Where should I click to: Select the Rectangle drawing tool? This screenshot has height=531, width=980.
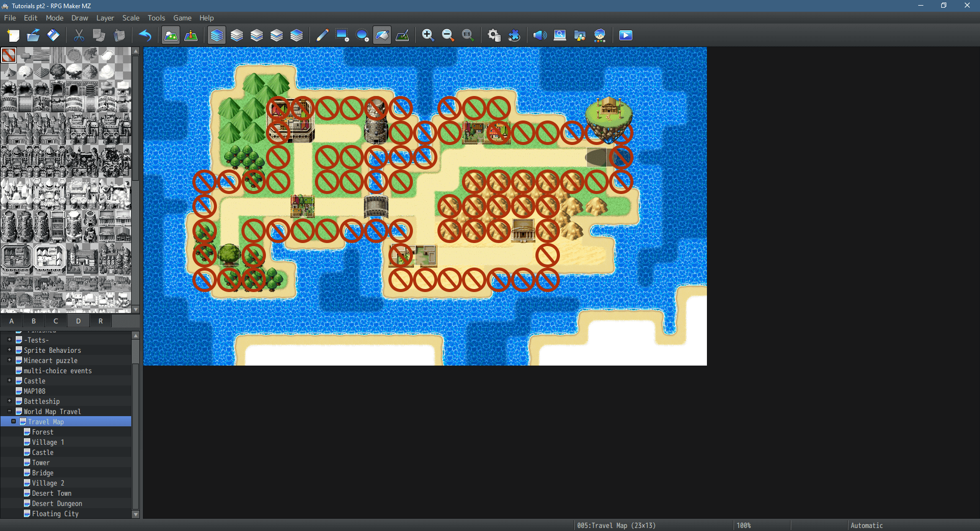point(342,35)
